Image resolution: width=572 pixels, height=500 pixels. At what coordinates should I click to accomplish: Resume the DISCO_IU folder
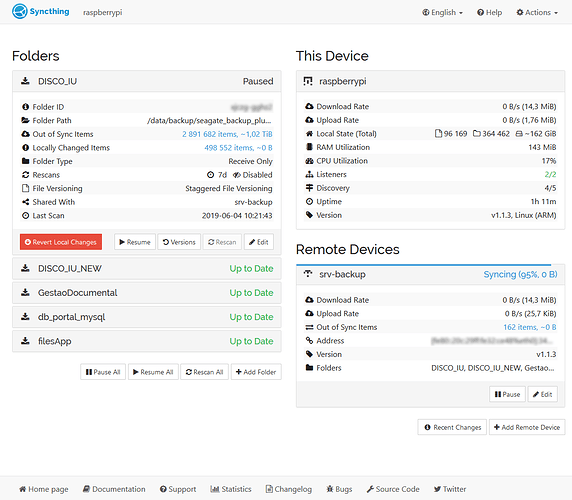(135, 242)
